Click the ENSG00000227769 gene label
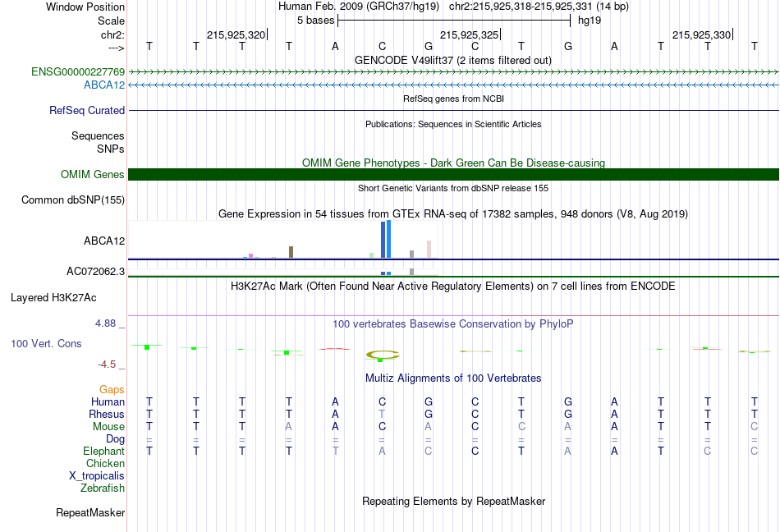The image size is (780, 532). pyautogui.click(x=78, y=71)
